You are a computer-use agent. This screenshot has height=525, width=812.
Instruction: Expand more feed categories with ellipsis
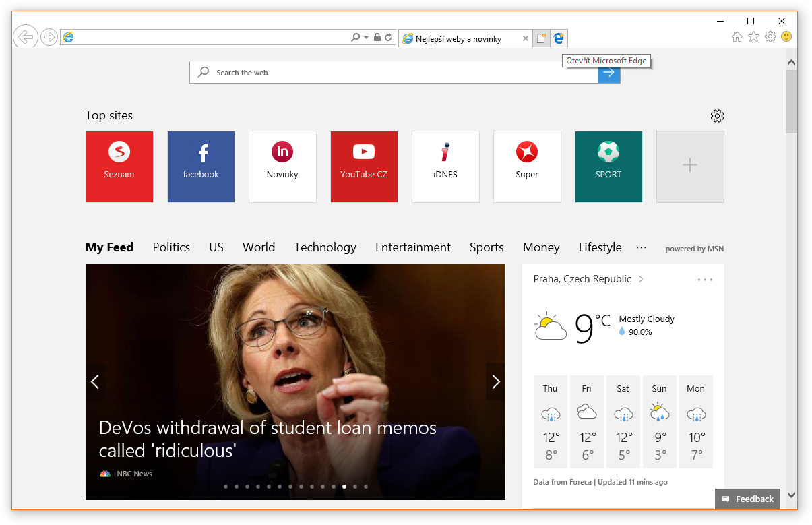pyautogui.click(x=642, y=247)
